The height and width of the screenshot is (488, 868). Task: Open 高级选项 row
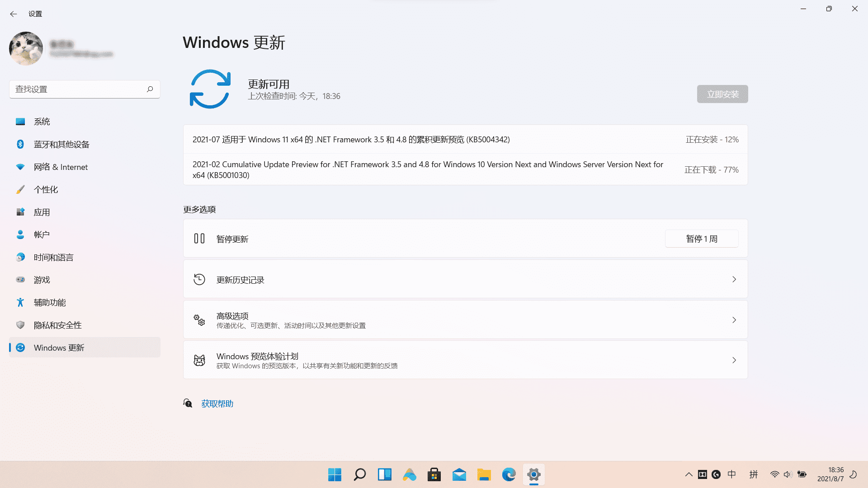[x=465, y=320]
